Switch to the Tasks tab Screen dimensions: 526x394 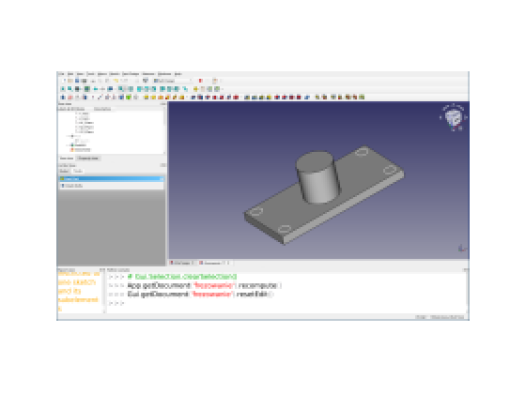pyautogui.click(x=78, y=171)
